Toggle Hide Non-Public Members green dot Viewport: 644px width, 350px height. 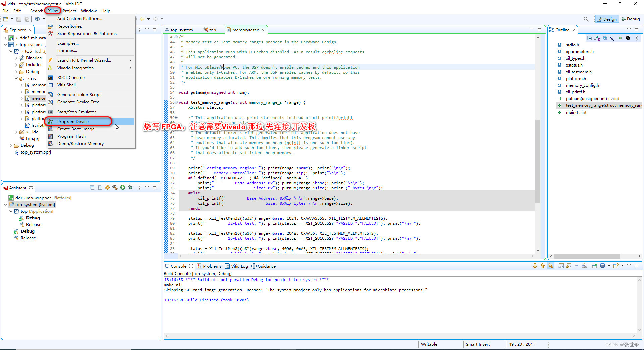[620, 38]
